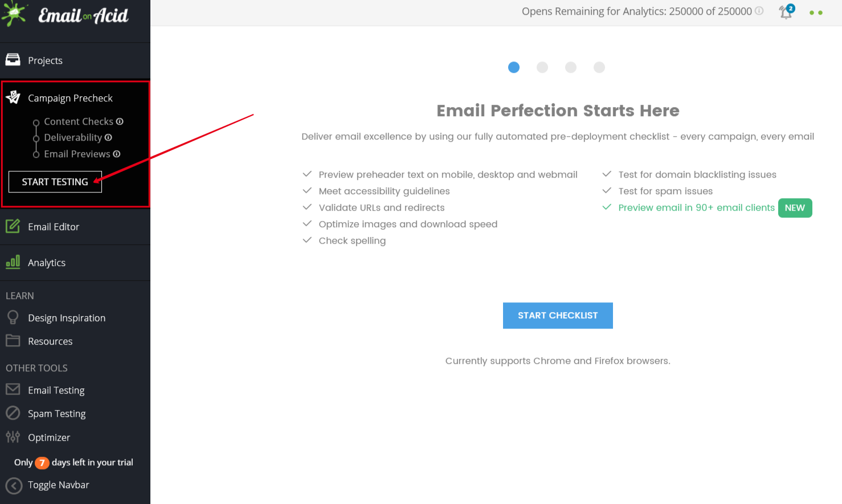Show info icon next to Deliverability
The image size is (842, 504).
pos(108,137)
